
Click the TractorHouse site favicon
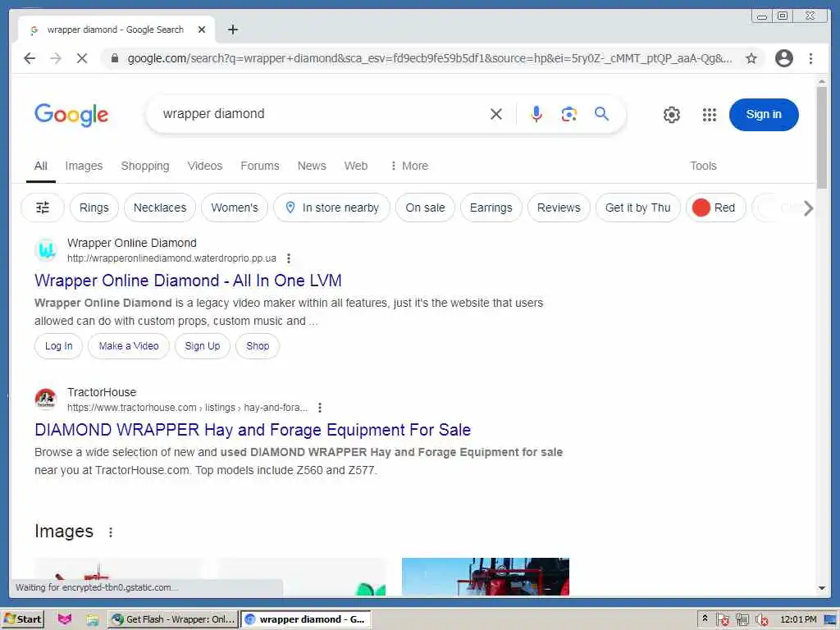click(46, 399)
